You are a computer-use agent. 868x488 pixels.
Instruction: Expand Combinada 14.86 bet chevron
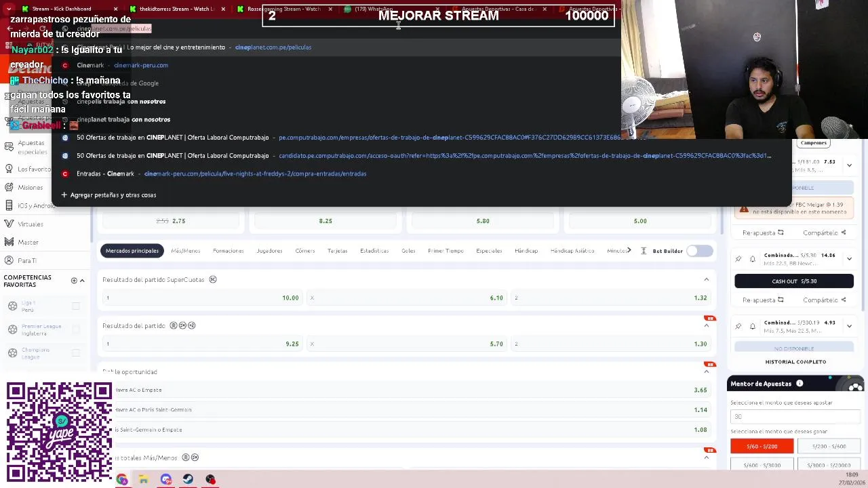pos(849,259)
